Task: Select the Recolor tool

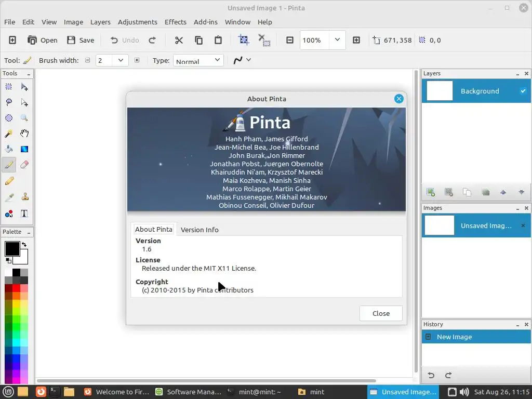Action: (9, 214)
